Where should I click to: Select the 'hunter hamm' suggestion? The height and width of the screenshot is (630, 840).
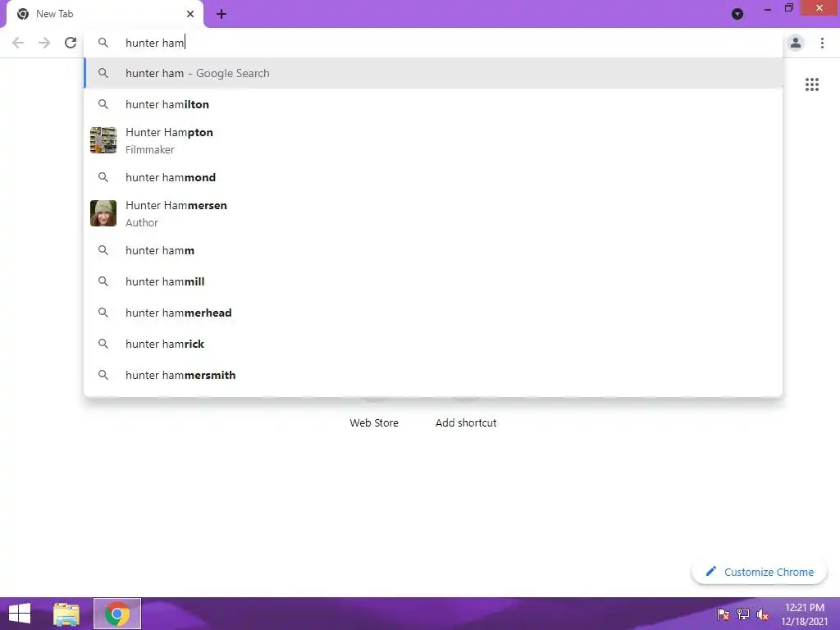tap(433, 250)
